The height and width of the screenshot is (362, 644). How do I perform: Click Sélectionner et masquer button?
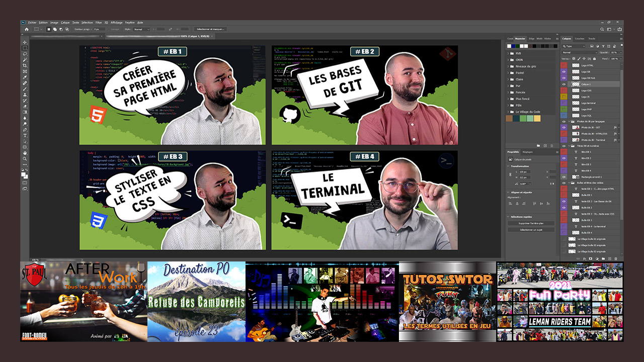(211, 29)
